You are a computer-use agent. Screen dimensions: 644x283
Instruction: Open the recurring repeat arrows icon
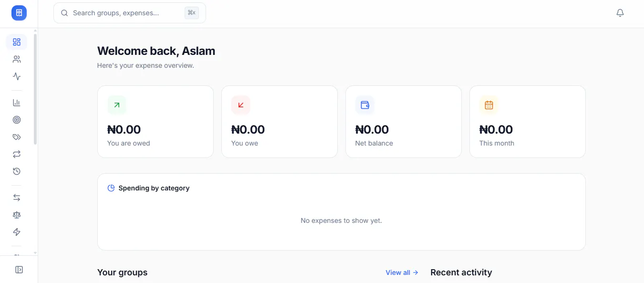pos(17,154)
